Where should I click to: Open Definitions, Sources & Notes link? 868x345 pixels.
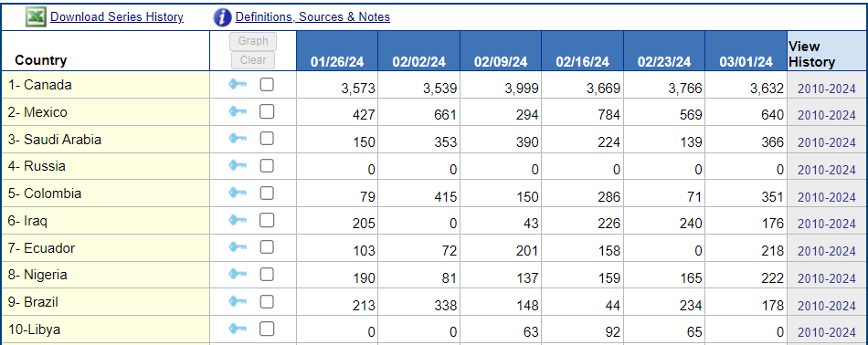312,17
